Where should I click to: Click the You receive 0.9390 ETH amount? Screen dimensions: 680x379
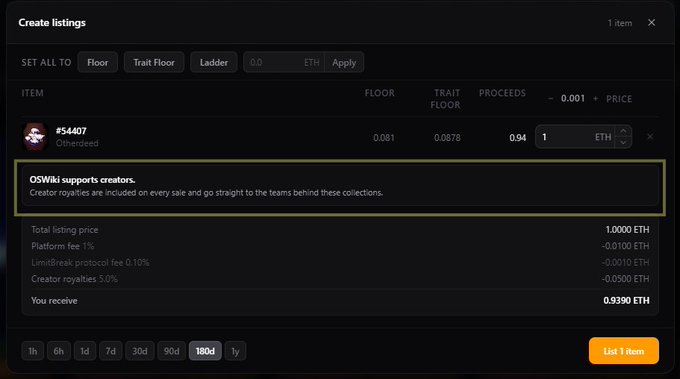pos(626,301)
